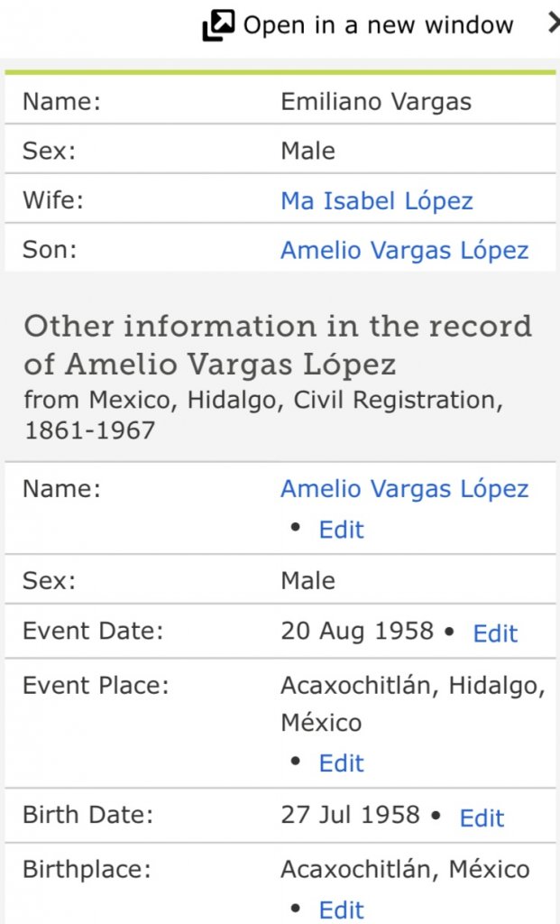Click the open in new window icon
This screenshot has height=924, width=560.
[x=218, y=26]
